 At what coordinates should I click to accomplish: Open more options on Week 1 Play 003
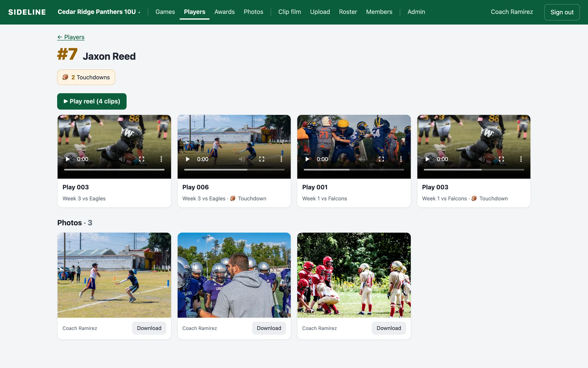coord(521,159)
